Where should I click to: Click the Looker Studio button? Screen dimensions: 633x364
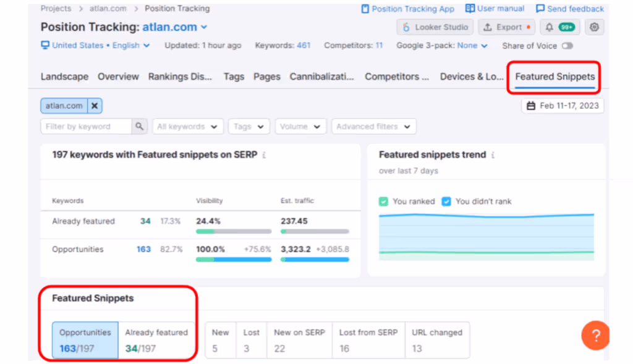tap(435, 27)
